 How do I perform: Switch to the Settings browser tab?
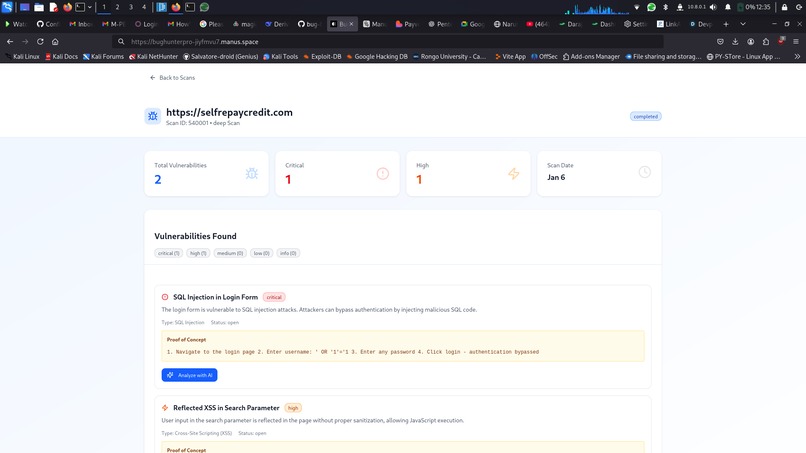click(636, 24)
